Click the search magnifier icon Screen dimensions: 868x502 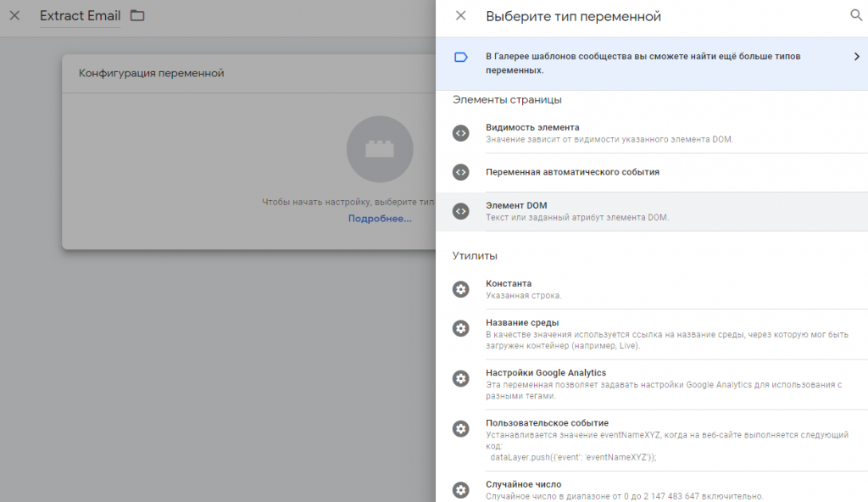tap(855, 15)
